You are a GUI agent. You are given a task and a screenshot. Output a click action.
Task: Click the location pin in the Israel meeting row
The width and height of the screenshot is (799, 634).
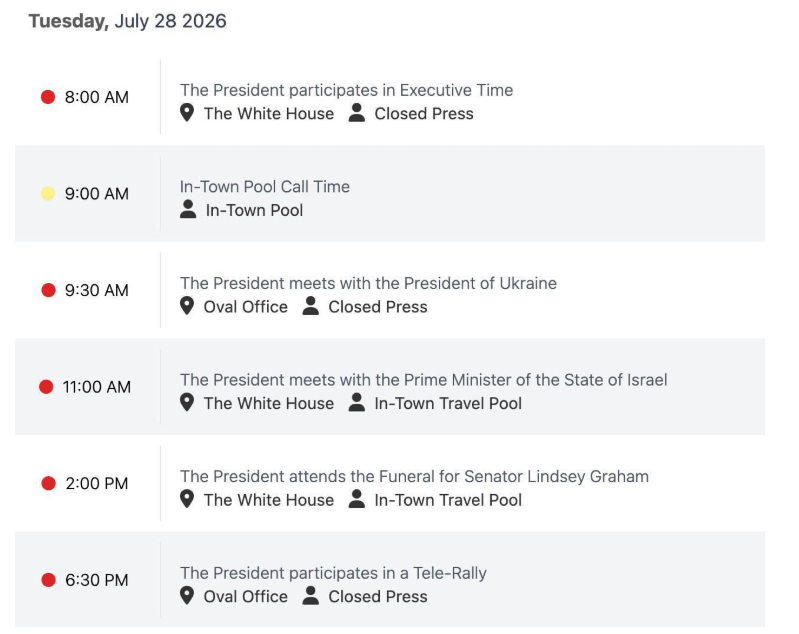click(x=187, y=403)
